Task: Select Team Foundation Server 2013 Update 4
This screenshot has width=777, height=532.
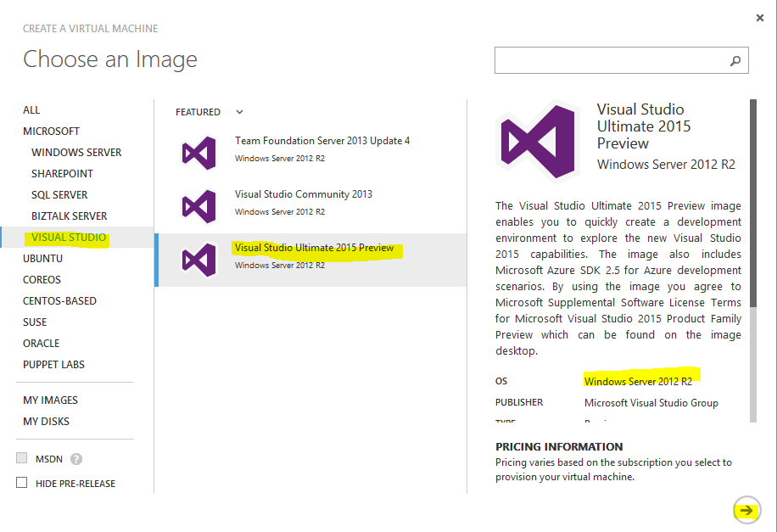Action: [322, 141]
